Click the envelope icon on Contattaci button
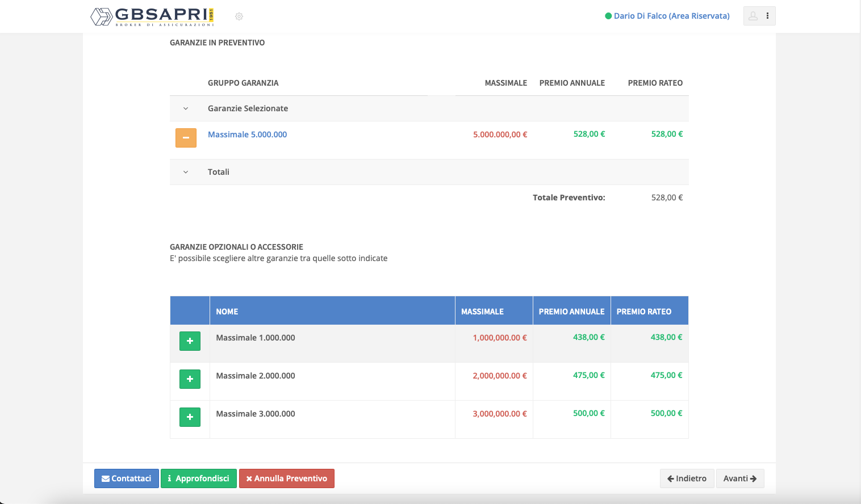Screen dimensions: 861x504 105,478
